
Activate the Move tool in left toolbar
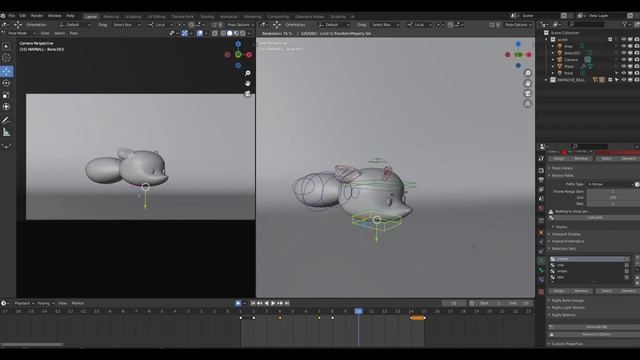coord(6,71)
